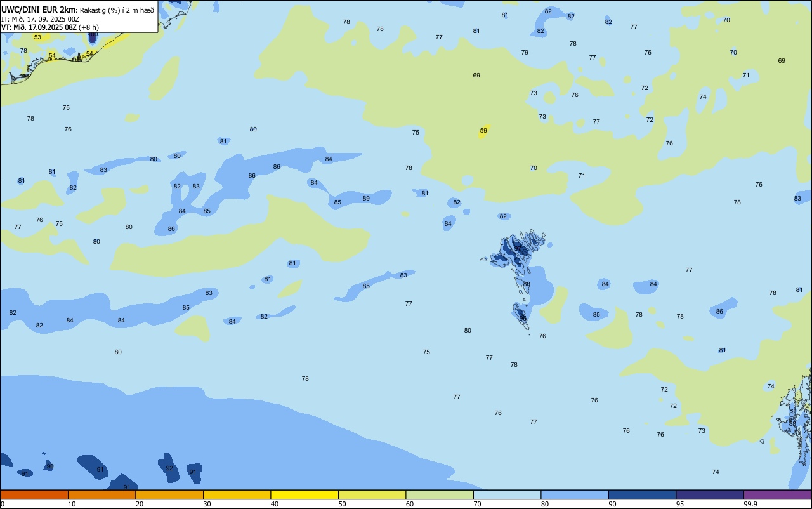Click the "40" legend scale label

coord(275,504)
